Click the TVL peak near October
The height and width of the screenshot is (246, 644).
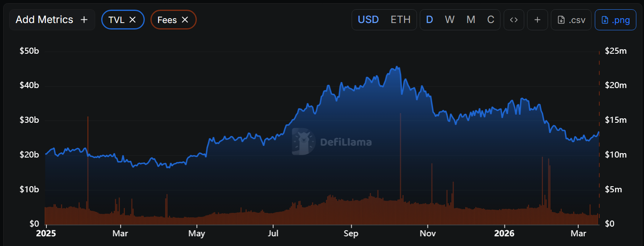click(398, 67)
